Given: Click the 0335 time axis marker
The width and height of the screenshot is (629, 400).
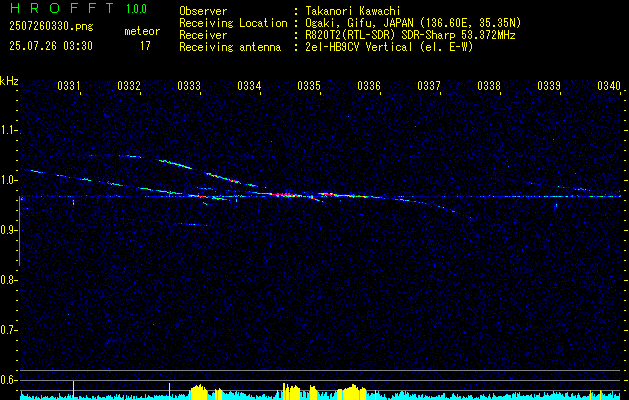Looking at the screenshot, I should coord(309,86).
